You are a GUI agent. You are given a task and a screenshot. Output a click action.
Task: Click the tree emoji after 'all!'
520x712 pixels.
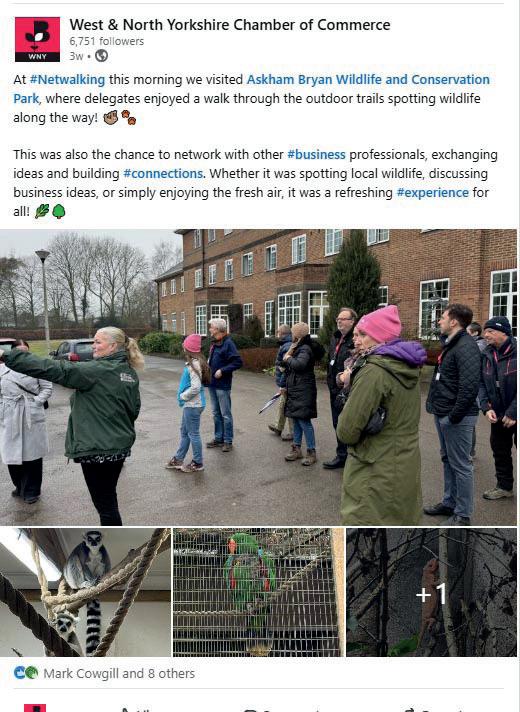[59, 211]
